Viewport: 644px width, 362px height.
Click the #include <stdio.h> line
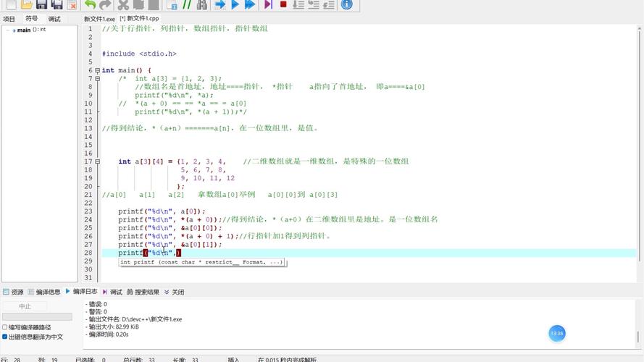pyautogui.click(x=139, y=54)
